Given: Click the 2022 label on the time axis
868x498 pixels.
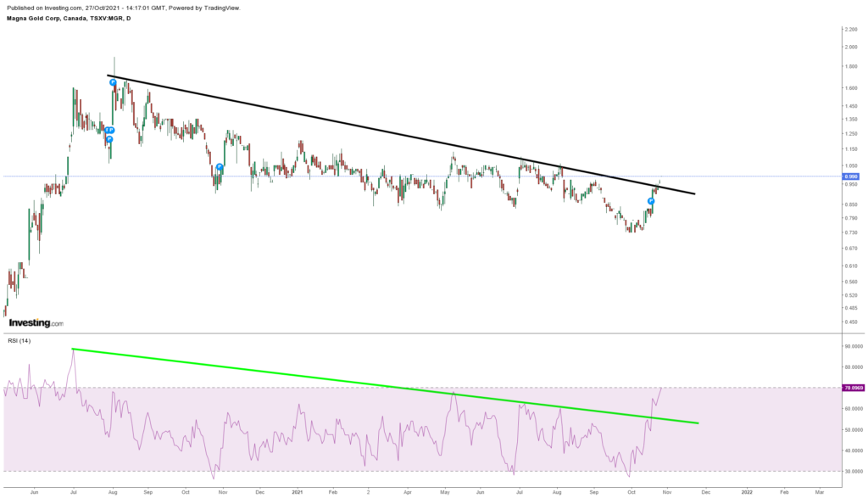Looking at the screenshot, I should tap(747, 491).
